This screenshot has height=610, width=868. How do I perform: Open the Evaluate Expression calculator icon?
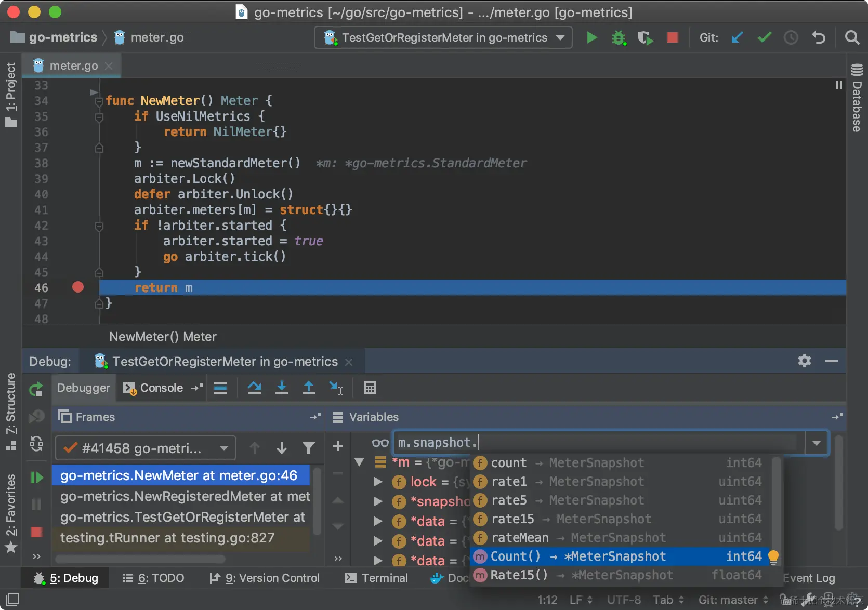pos(370,388)
